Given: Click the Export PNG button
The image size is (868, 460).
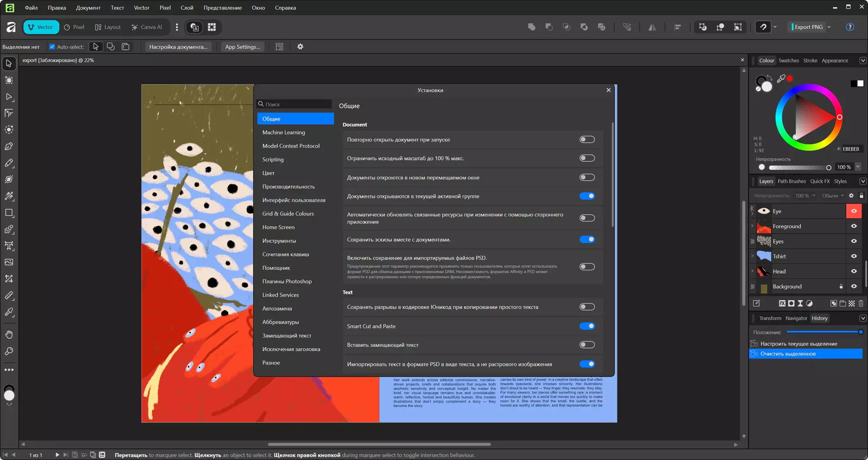Looking at the screenshot, I should [808, 27].
